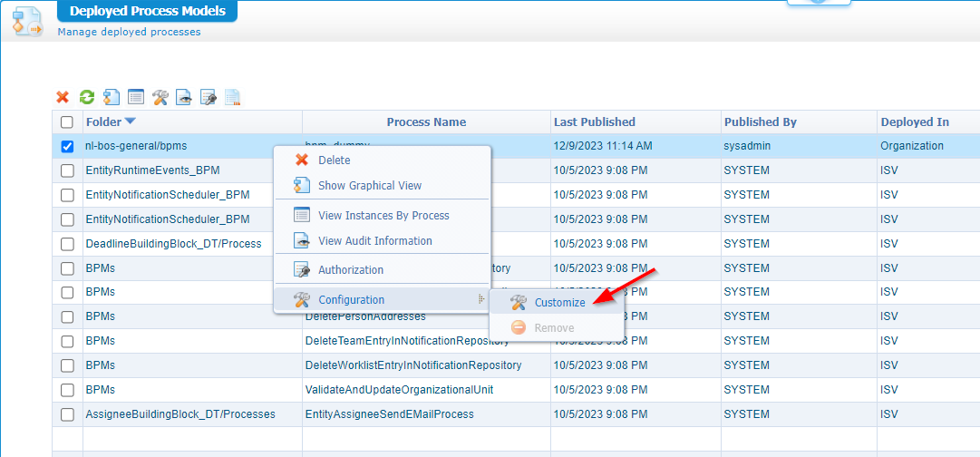Click the Manage deployed processes link
Image resolution: width=980 pixels, height=457 pixels.
point(129,32)
